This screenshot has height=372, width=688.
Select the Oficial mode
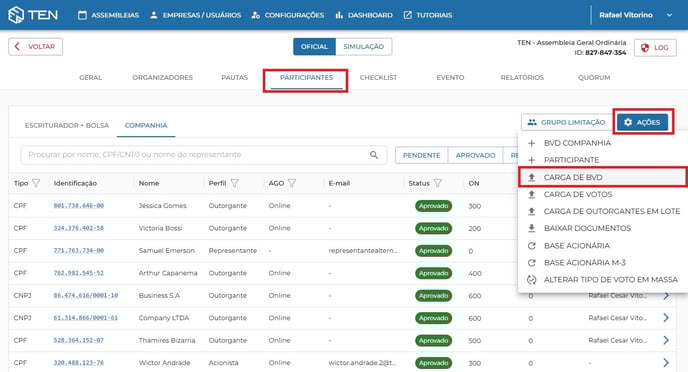(x=314, y=46)
